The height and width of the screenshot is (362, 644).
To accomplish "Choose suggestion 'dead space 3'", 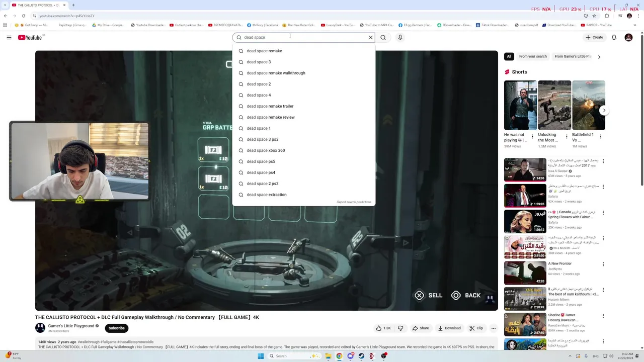I will (x=304, y=62).
